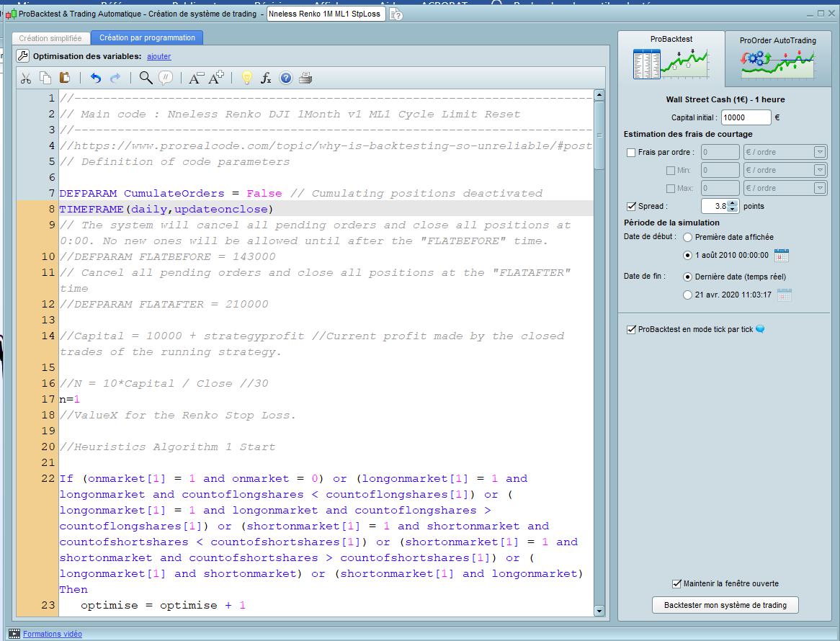
Task: Click the ProBacktest chart illustration
Action: 671,63
